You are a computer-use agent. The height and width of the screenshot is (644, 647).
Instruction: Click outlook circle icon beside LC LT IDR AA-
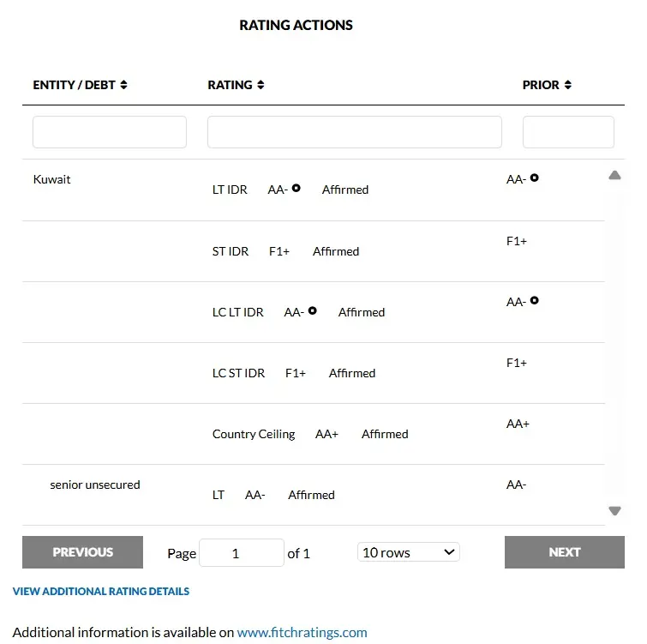313,310
